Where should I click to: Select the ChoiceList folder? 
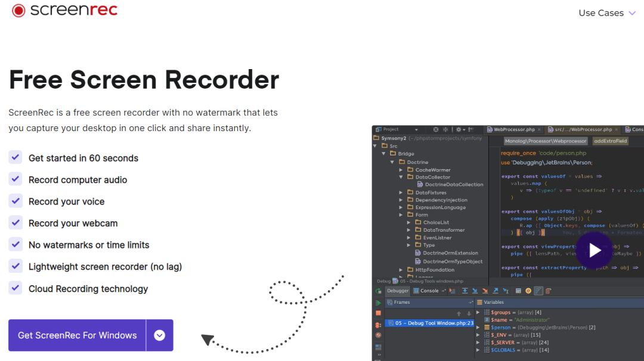click(x=432, y=222)
